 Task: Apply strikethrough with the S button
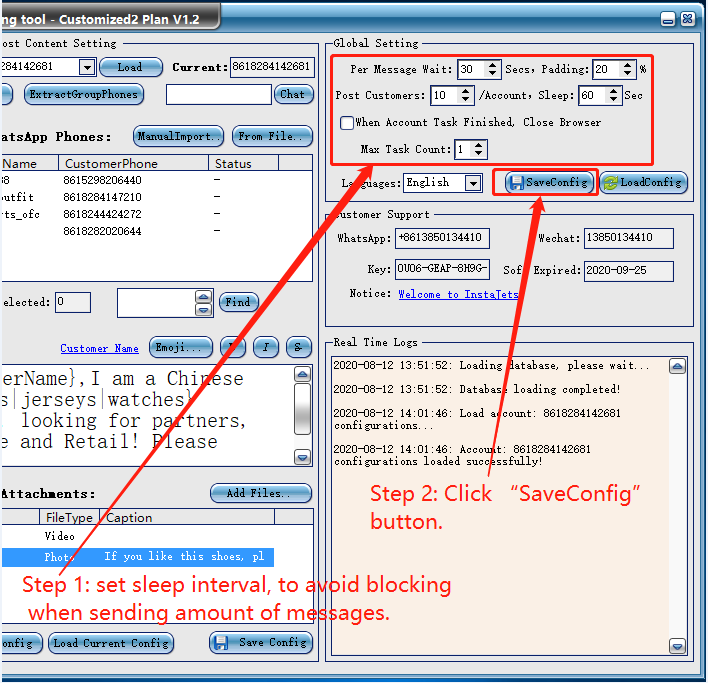(x=298, y=347)
